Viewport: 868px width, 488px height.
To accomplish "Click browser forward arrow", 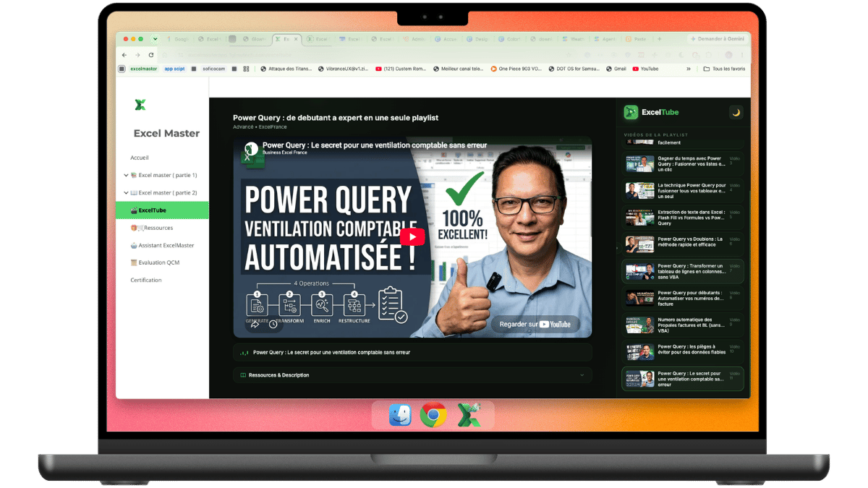I will [x=137, y=55].
